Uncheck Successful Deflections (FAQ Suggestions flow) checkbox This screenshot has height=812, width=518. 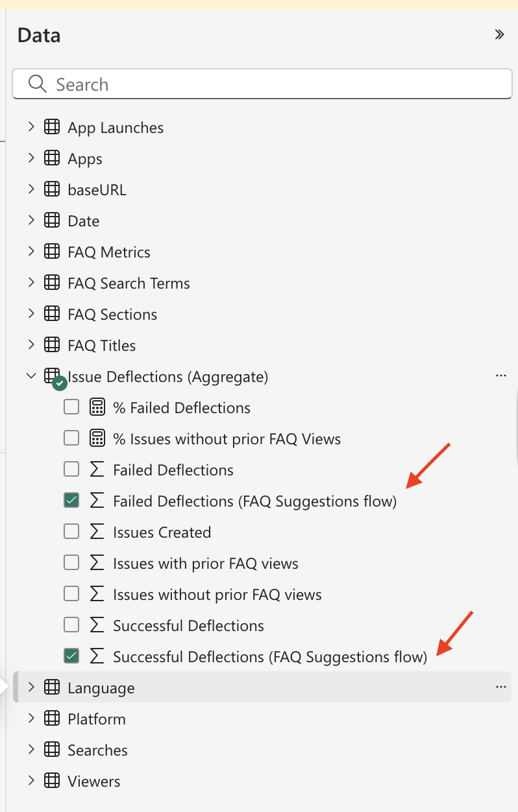(x=71, y=656)
